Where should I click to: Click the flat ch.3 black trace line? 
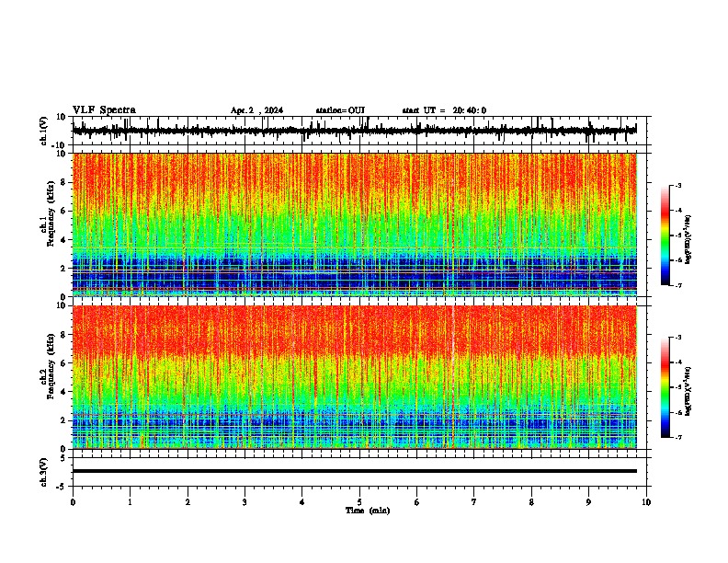pos(354,471)
